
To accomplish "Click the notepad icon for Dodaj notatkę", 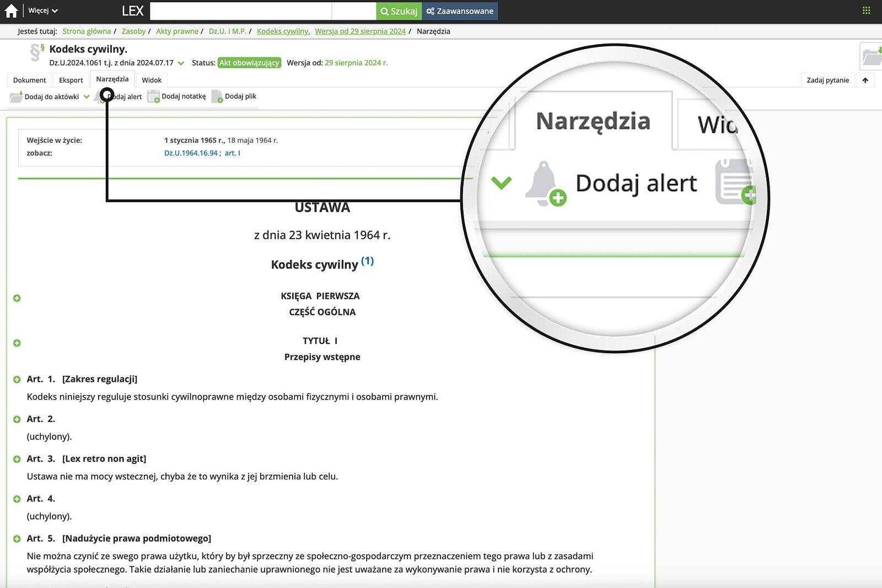I will click(x=153, y=96).
